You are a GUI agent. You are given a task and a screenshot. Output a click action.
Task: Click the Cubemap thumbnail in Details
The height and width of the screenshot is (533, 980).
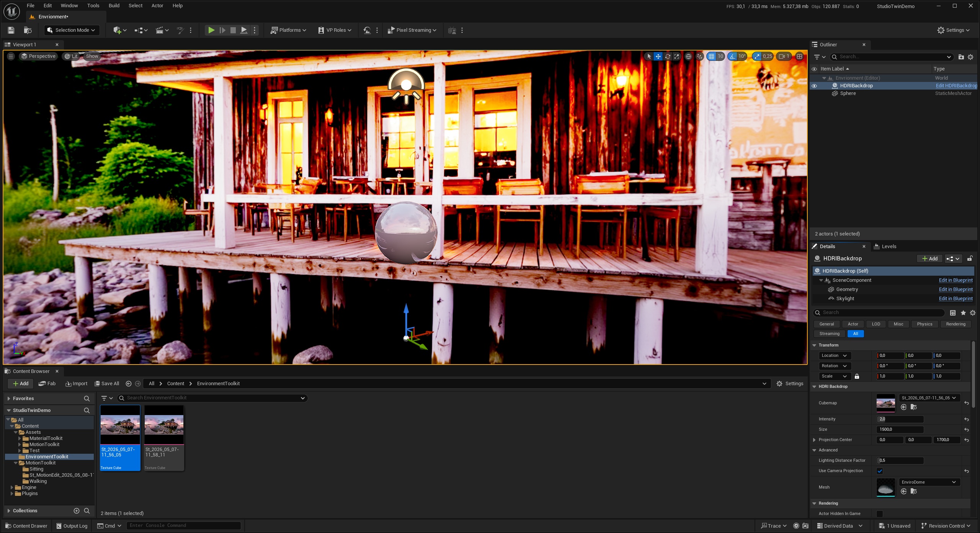pos(885,403)
